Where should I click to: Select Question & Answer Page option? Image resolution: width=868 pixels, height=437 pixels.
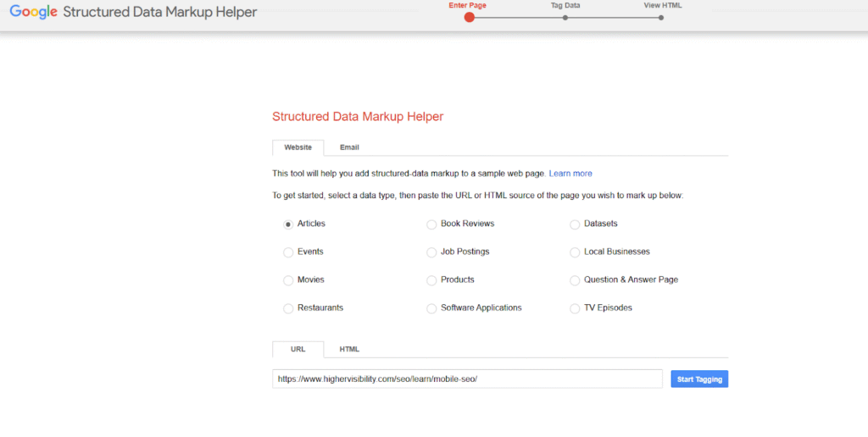(x=576, y=280)
